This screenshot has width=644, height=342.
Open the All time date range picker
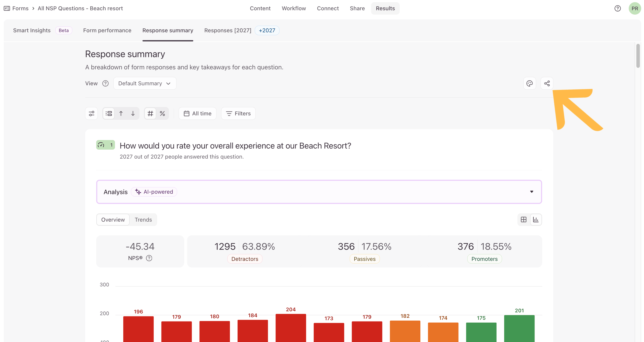[197, 113]
